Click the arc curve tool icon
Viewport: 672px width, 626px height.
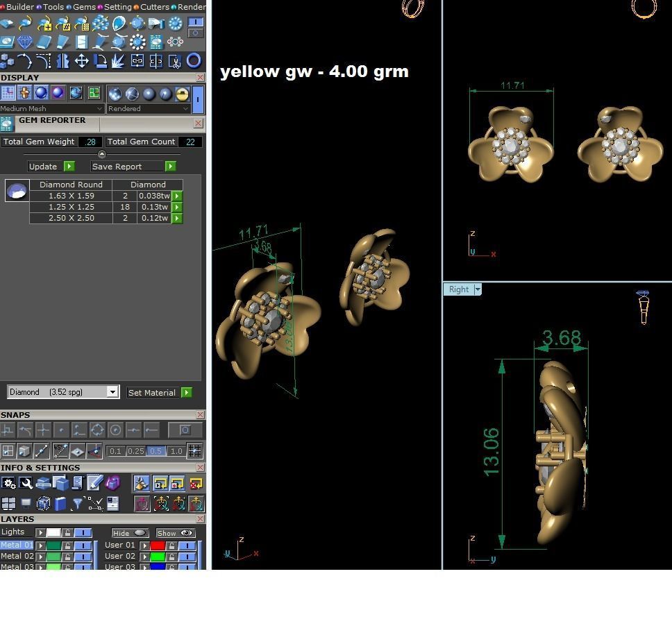click(x=25, y=61)
